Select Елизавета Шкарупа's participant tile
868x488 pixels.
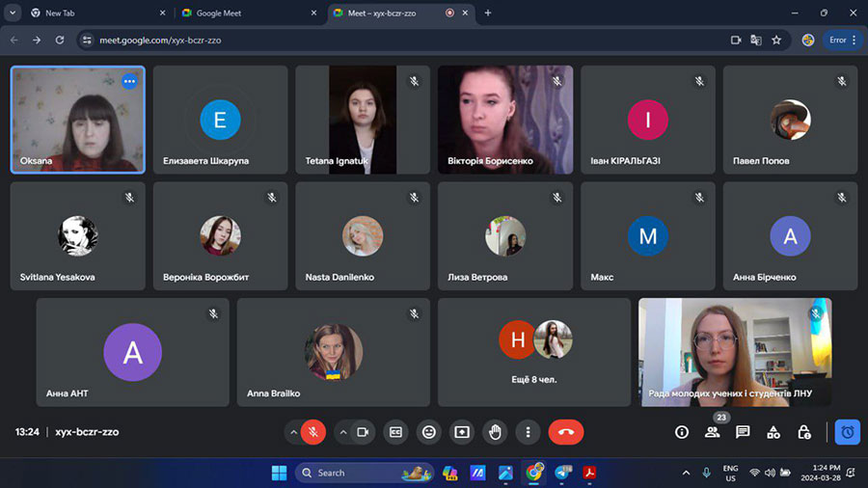(220, 120)
